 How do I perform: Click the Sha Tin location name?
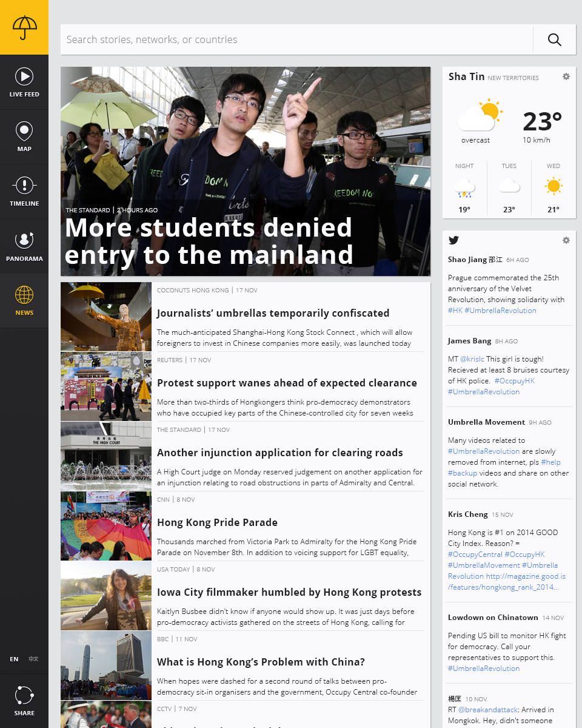coord(467,76)
